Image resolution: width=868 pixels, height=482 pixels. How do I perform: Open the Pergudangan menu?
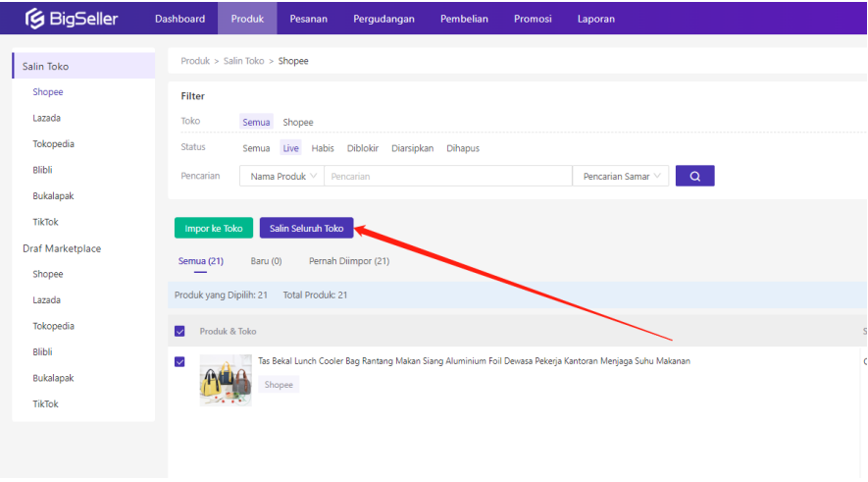click(384, 19)
